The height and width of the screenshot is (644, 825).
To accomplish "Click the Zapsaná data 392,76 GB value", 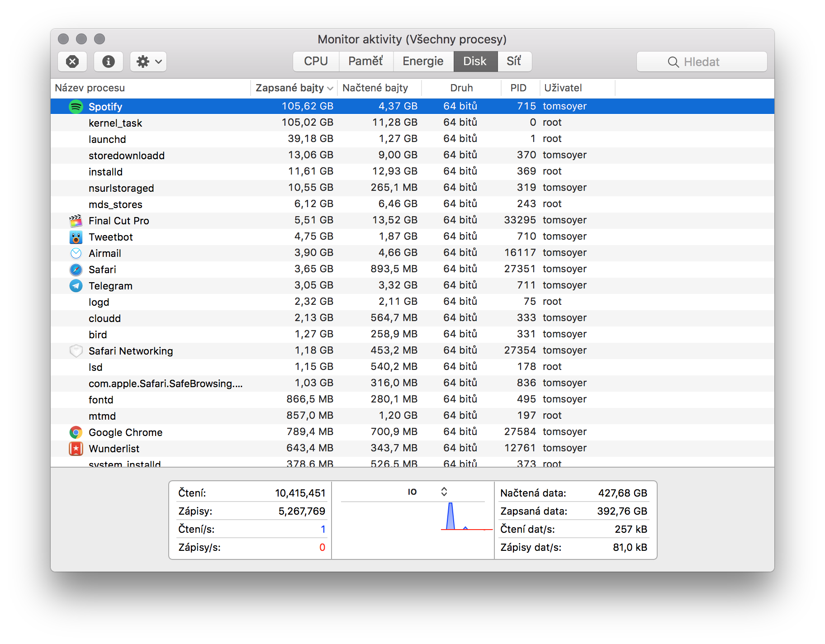I will (622, 511).
